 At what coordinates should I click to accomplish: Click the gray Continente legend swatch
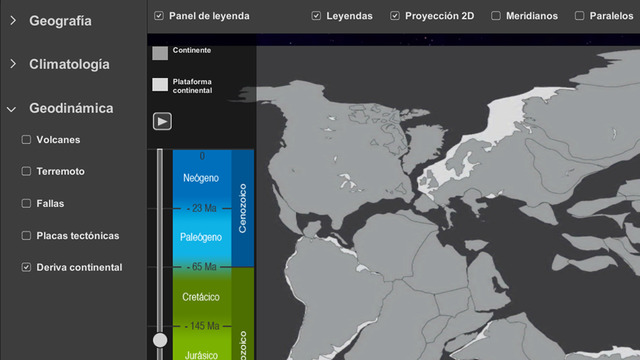(160, 53)
